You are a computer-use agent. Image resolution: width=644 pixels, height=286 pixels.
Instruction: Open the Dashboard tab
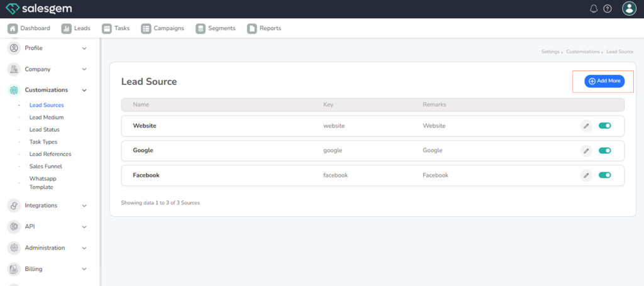pyautogui.click(x=29, y=28)
